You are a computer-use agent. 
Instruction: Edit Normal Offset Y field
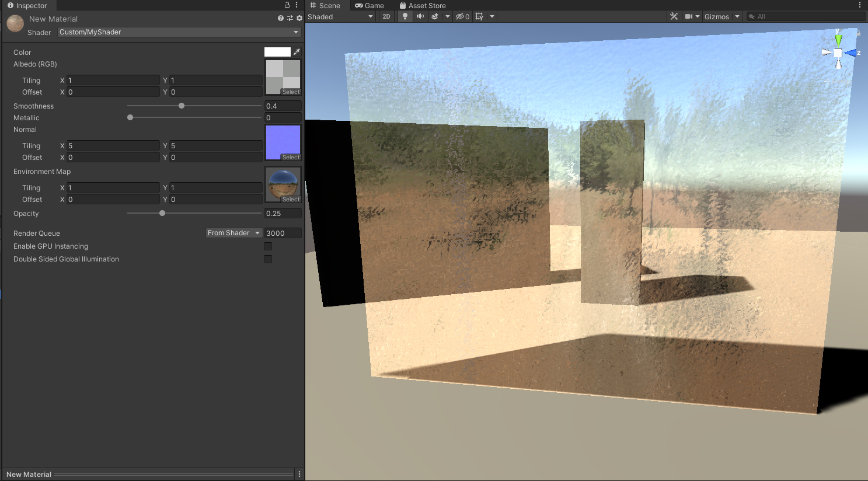[216, 157]
